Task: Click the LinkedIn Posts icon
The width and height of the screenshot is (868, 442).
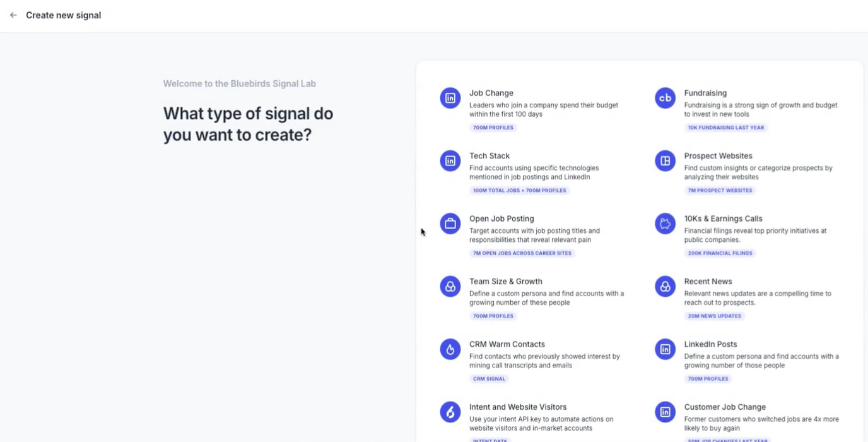Action: [x=665, y=349]
